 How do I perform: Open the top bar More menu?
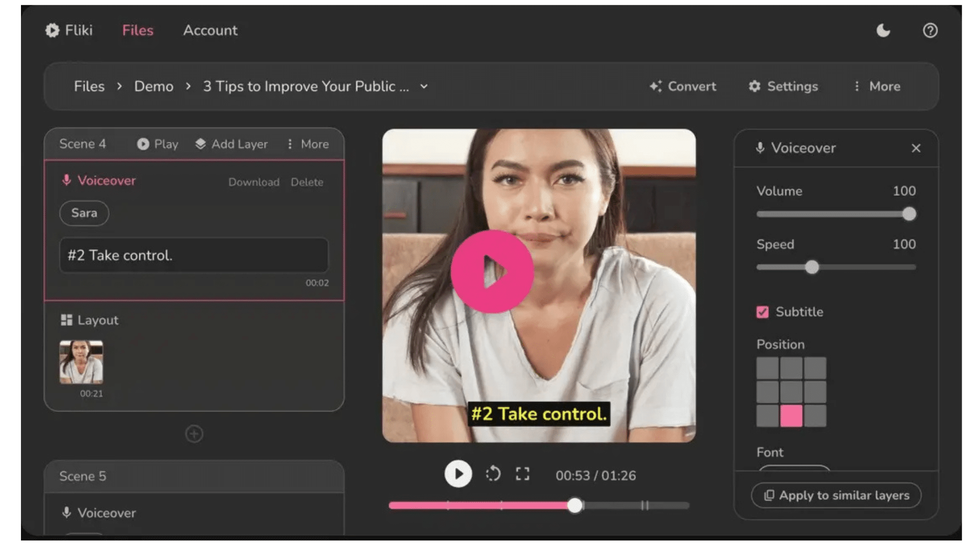[877, 86]
